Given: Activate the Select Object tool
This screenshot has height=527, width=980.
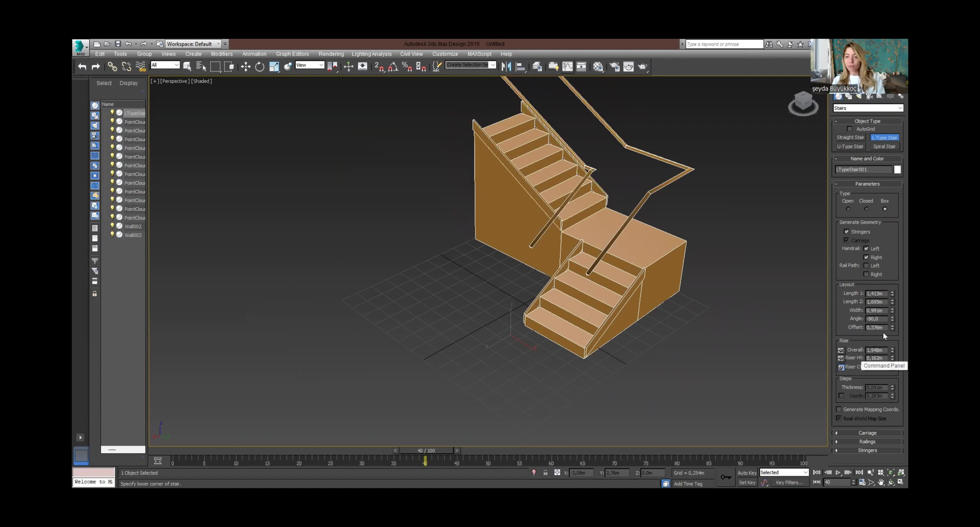Looking at the screenshot, I should [x=187, y=67].
